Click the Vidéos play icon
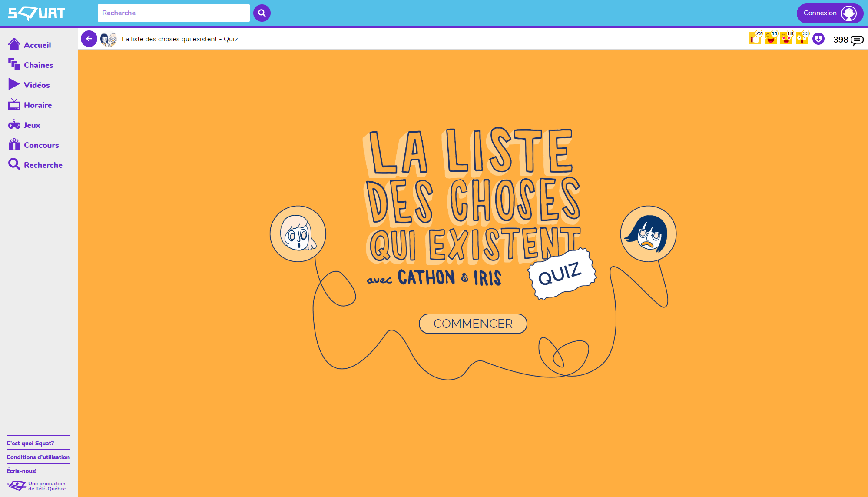868x497 pixels. click(x=14, y=84)
